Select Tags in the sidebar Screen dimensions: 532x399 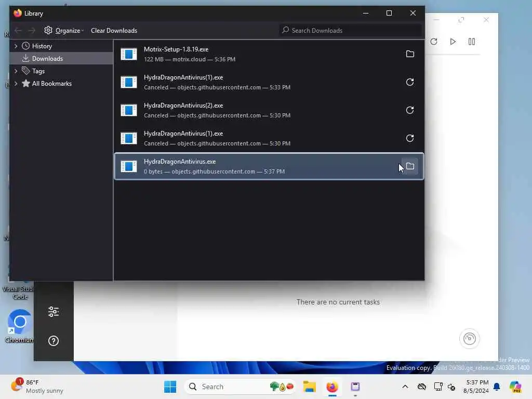(x=38, y=71)
